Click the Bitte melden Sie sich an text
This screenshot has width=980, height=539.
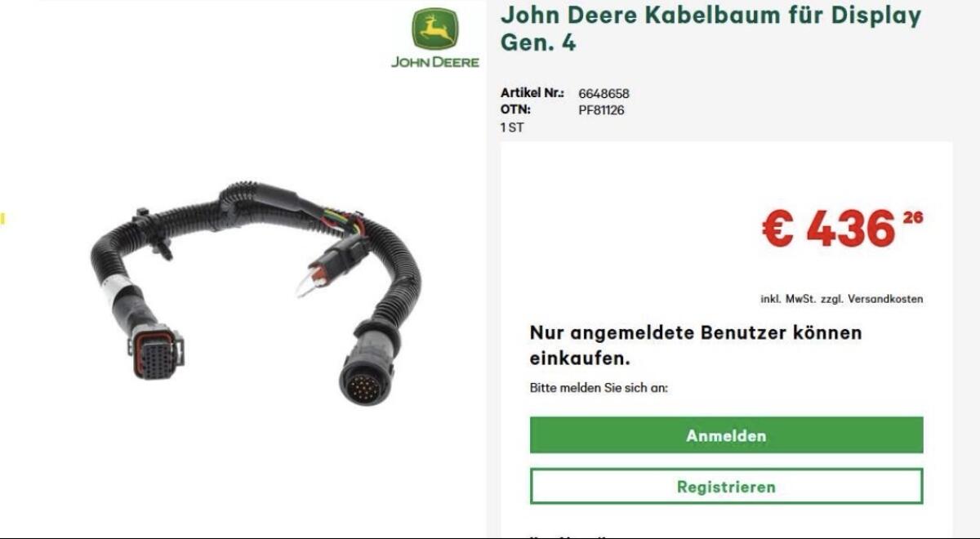pyautogui.click(x=599, y=388)
